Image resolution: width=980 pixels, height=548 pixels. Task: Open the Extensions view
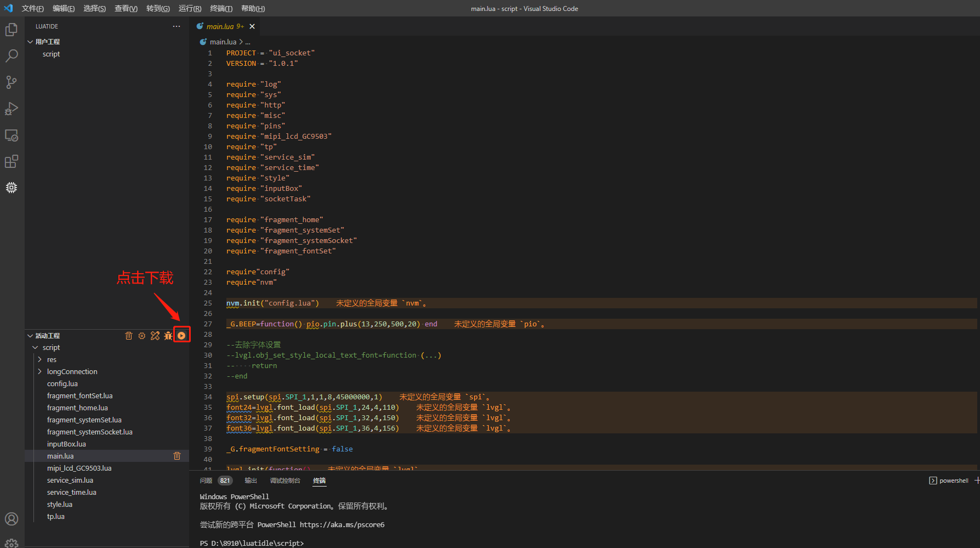(x=12, y=161)
